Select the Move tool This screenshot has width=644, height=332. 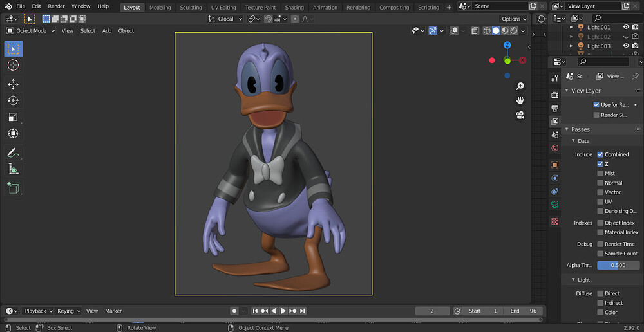tap(14, 84)
